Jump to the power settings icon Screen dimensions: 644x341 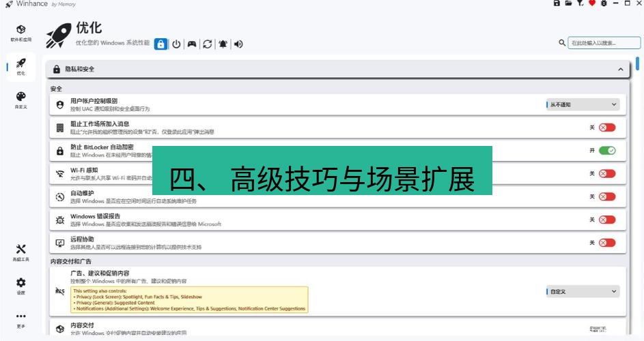pyautogui.click(x=176, y=44)
